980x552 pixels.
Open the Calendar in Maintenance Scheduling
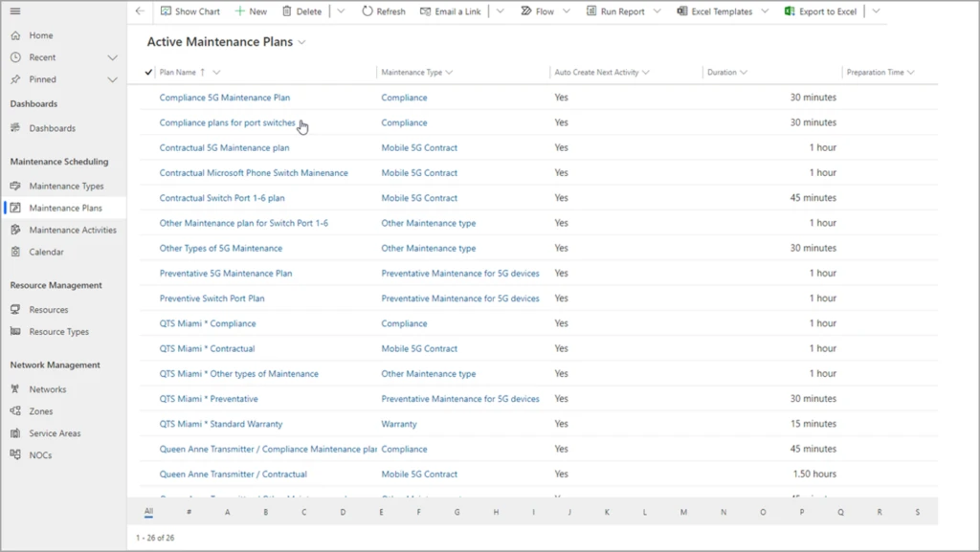(x=45, y=252)
